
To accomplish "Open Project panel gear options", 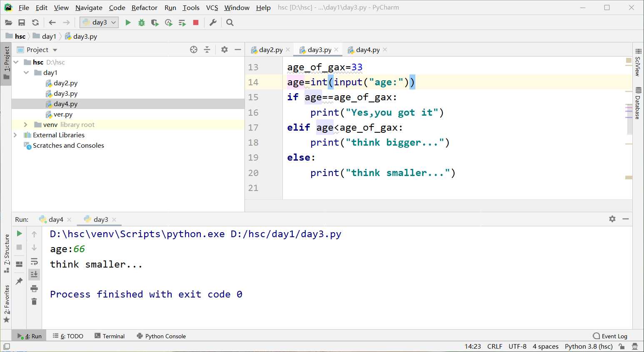I will click(225, 50).
